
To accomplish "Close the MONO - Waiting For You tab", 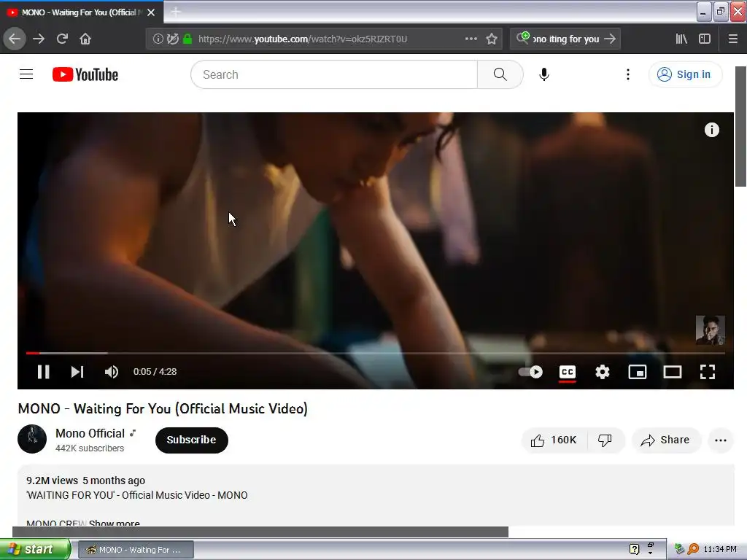I will 151,12.
